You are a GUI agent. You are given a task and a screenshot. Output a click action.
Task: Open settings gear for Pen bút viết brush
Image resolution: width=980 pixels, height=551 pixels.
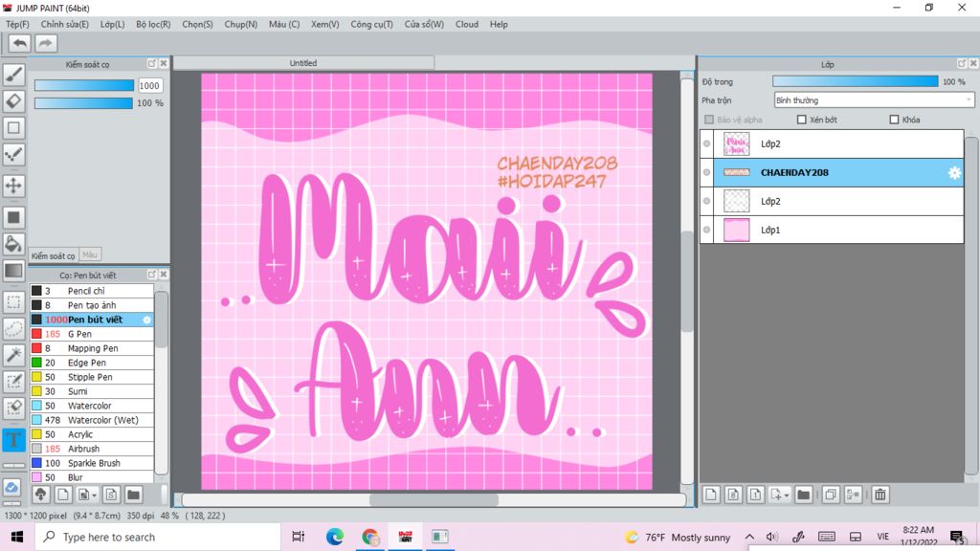click(146, 320)
